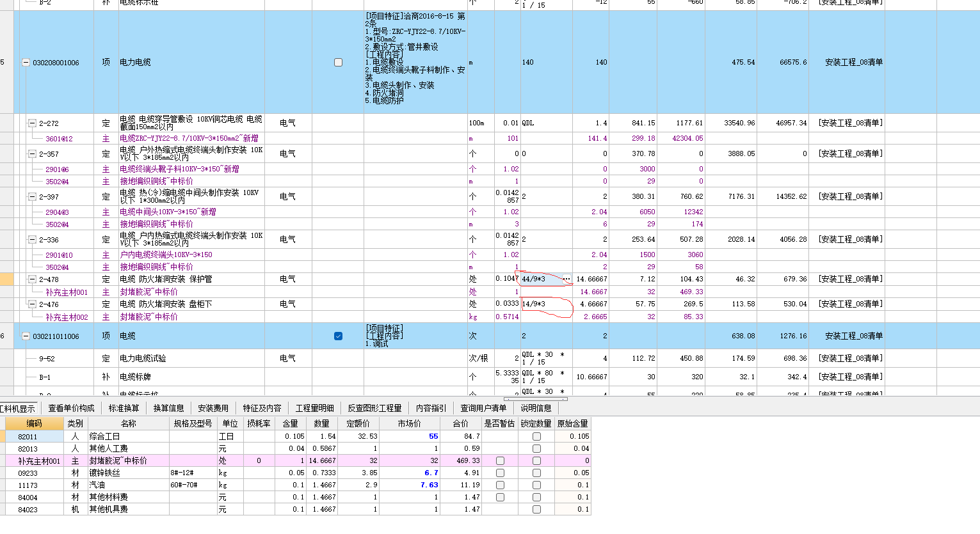
Task: Collapse the 2-397 quota row
Action: tap(32, 197)
